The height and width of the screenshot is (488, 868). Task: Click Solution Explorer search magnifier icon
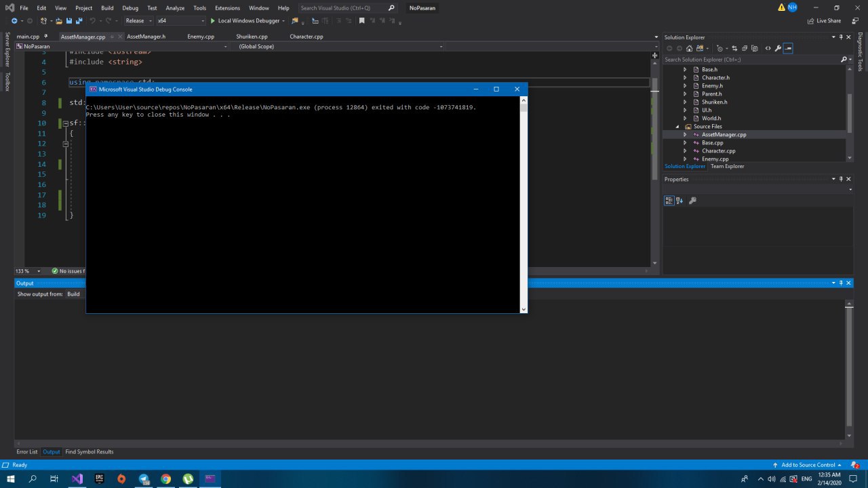point(844,60)
